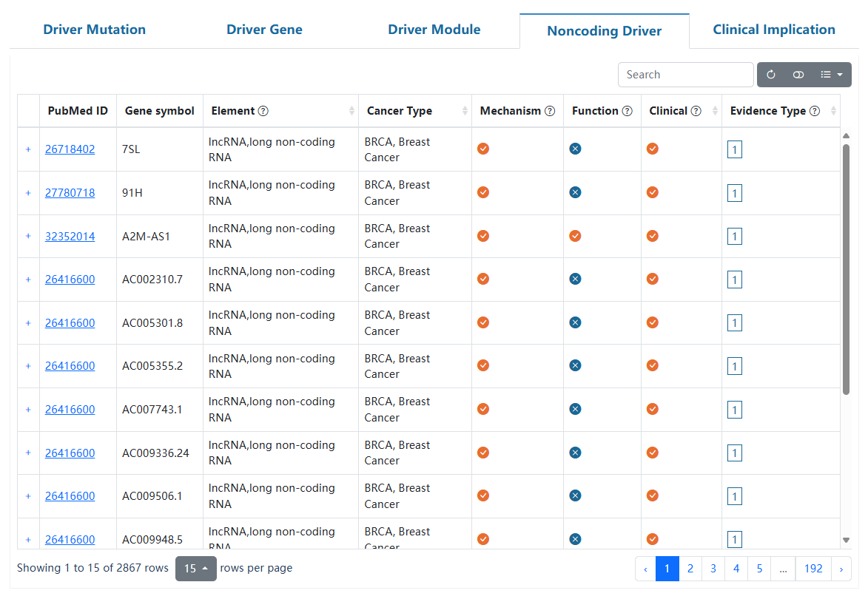Expand the AC002310.7 row details

[x=28, y=280]
